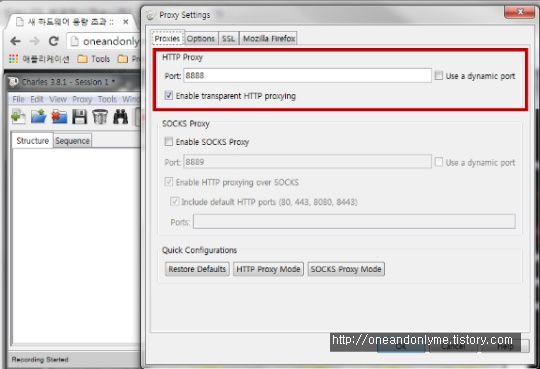
Task: Toggle HTTP Proxy 'Use a dynamic port' checkbox
Action: tap(438, 75)
